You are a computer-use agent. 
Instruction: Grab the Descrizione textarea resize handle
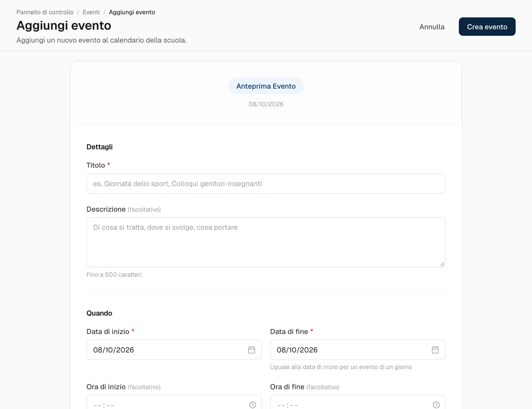(442, 264)
